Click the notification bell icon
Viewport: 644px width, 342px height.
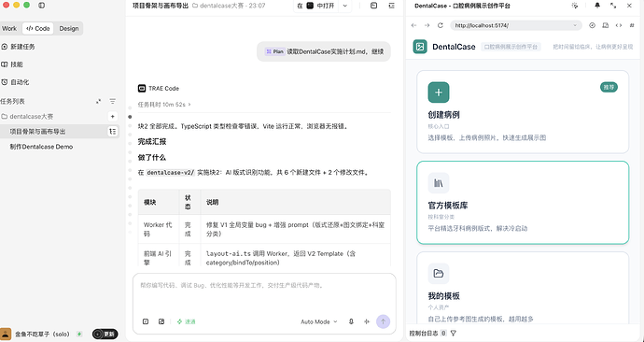pyautogui.click(x=597, y=6)
